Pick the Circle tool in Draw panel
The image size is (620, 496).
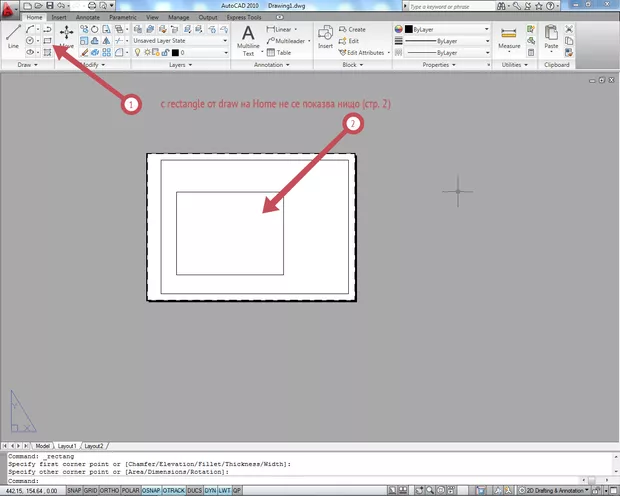pos(30,40)
